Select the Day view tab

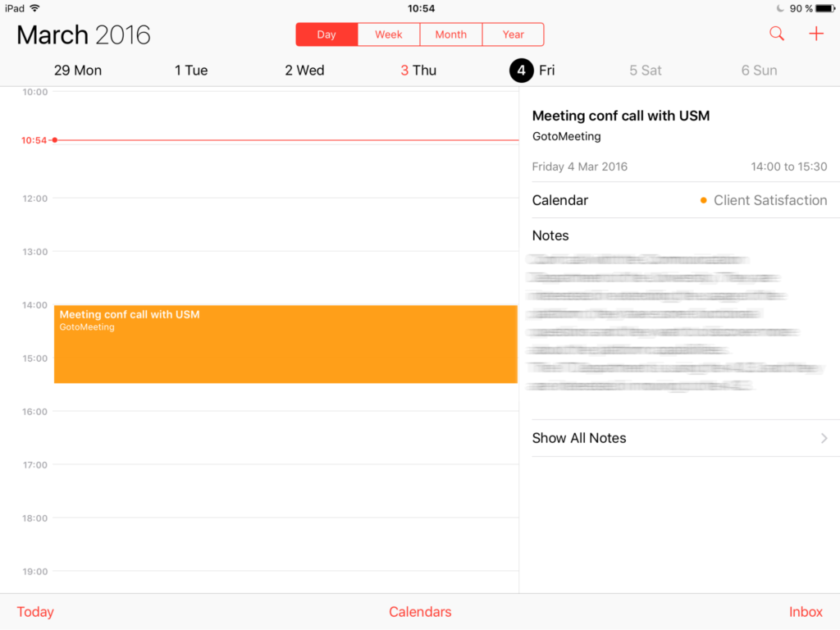coord(326,34)
